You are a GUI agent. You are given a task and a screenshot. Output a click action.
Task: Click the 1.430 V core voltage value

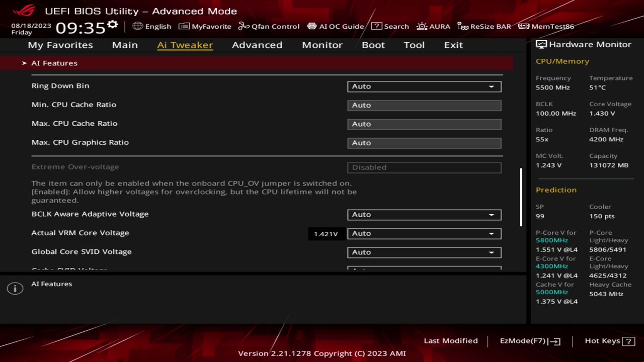602,114
